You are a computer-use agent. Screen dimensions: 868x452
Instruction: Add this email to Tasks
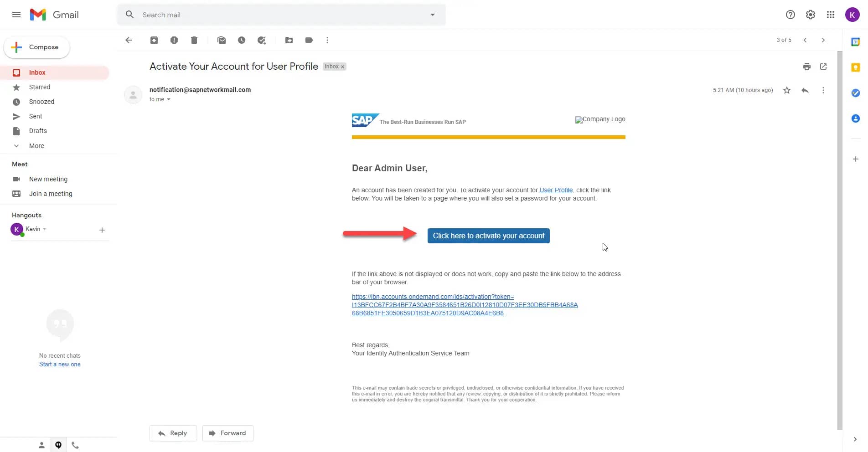click(262, 40)
